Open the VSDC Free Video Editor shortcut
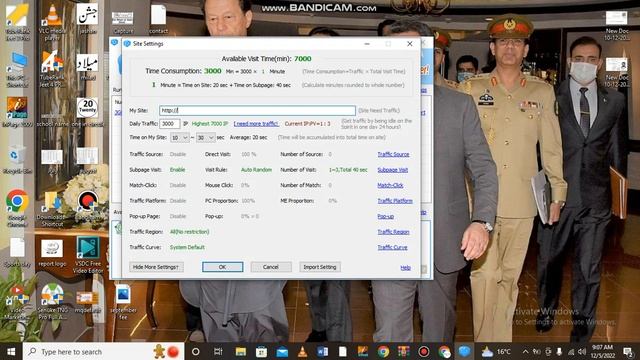This screenshot has width=640, height=360. tap(87, 255)
